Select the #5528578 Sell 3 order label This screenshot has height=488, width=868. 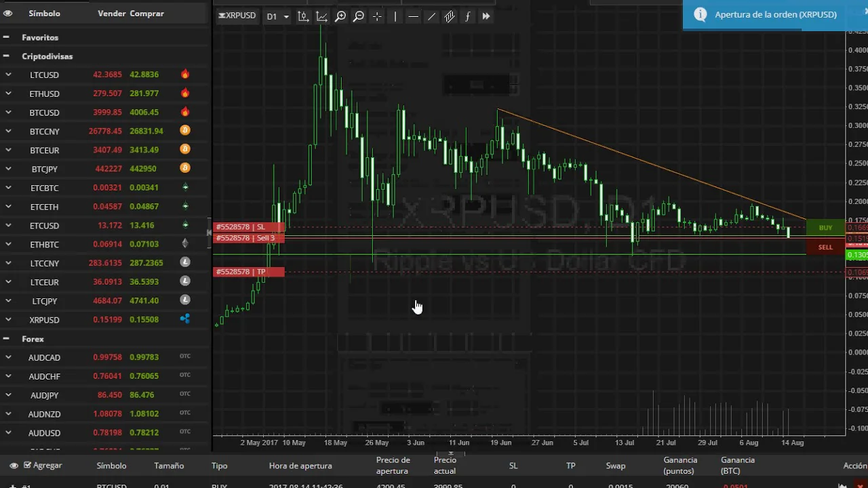[249, 238]
